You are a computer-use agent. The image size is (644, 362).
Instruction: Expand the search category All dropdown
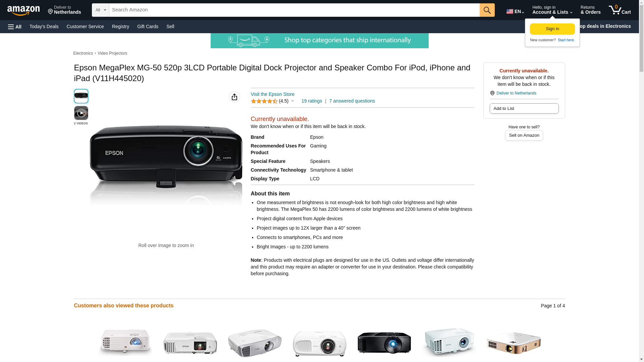tap(101, 10)
